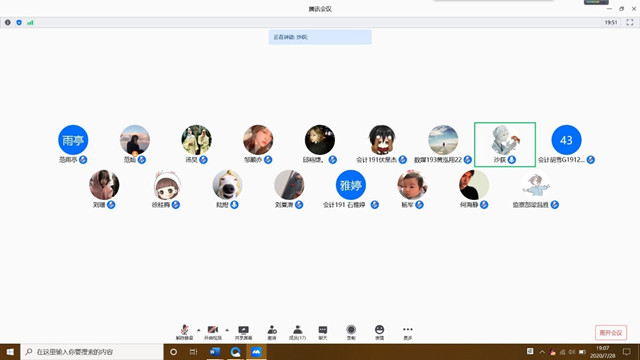Turn on the camera video
This screenshot has width=640, height=360.
pyautogui.click(x=213, y=332)
